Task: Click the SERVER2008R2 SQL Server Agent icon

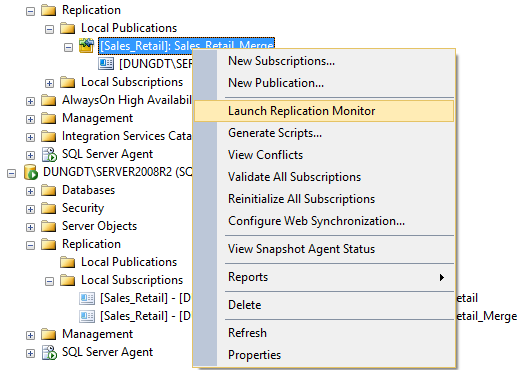Action: [x=49, y=353]
